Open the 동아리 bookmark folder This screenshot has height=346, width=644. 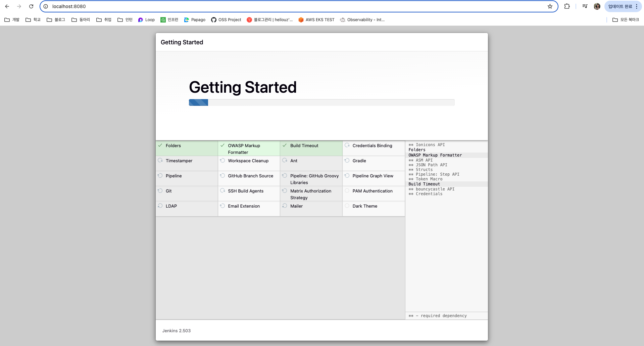(81, 20)
